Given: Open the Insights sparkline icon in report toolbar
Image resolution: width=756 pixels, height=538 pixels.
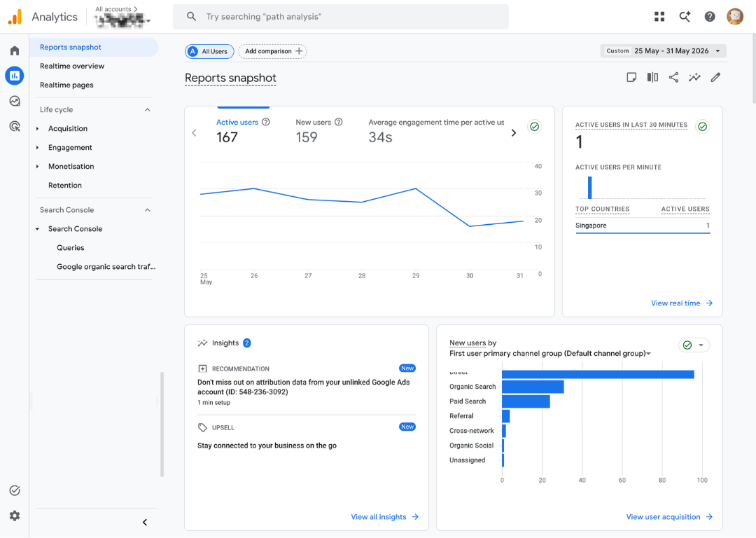Looking at the screenshot, I should click(694, 77).
